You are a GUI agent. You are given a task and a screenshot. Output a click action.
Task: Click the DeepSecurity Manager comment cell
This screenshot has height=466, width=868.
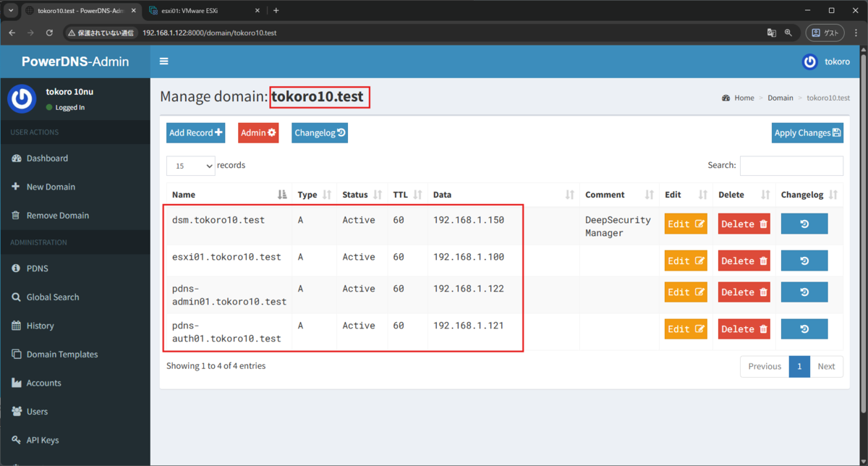click(x=618, y=226)
